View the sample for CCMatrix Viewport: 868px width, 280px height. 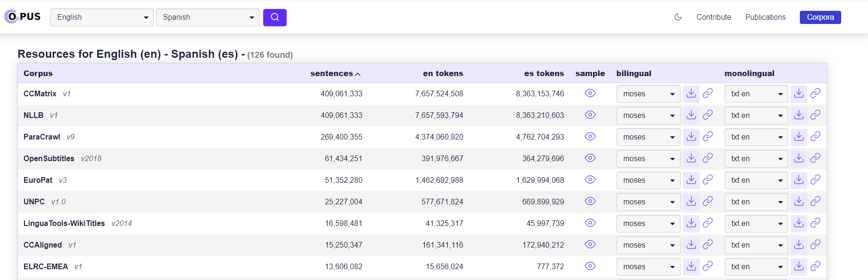(590, 93)
